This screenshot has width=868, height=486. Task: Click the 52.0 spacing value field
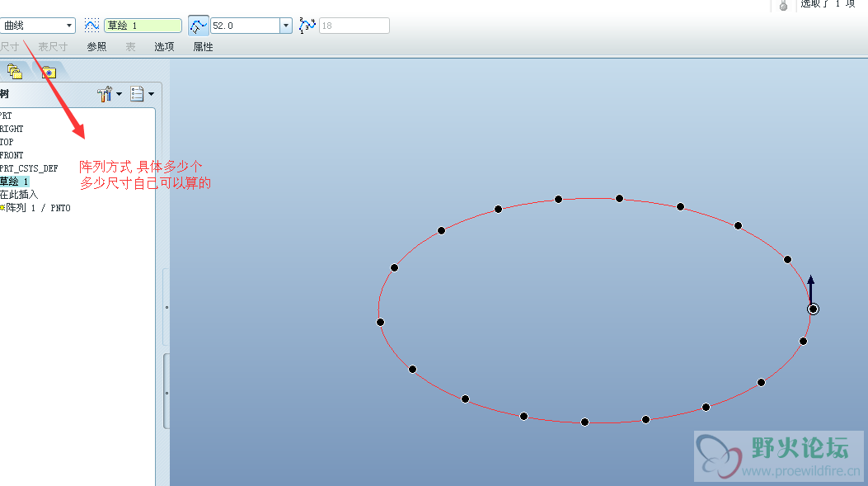245,26
